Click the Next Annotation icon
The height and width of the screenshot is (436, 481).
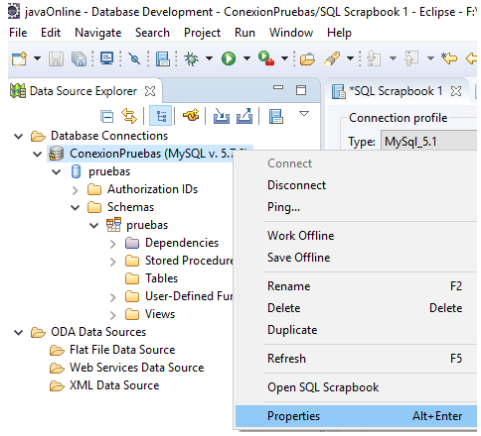(374, 59)
